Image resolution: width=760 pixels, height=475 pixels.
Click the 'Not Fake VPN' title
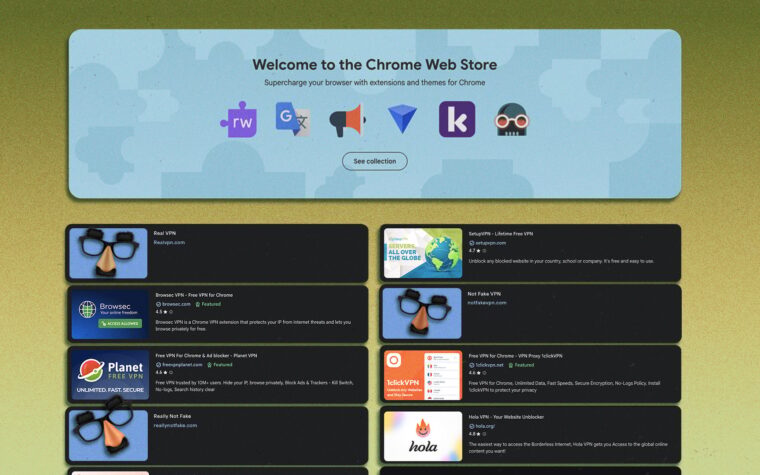tap(484, 294)
